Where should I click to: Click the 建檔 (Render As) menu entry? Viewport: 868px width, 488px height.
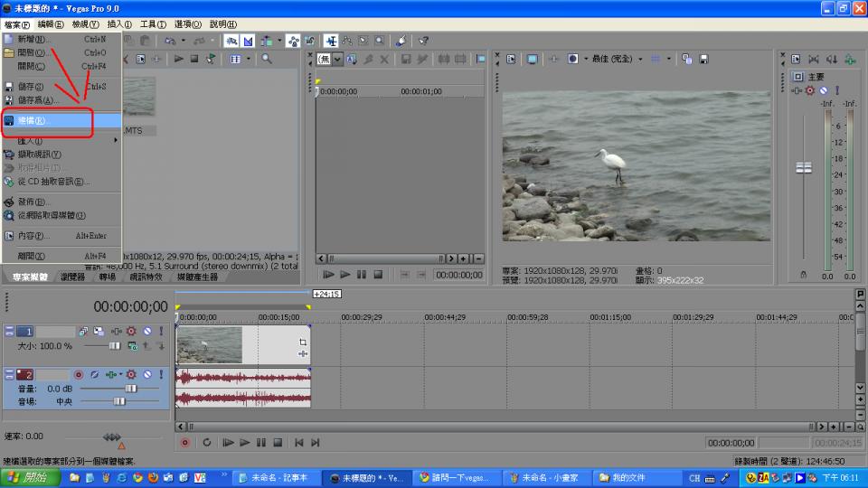click(34, 120)
